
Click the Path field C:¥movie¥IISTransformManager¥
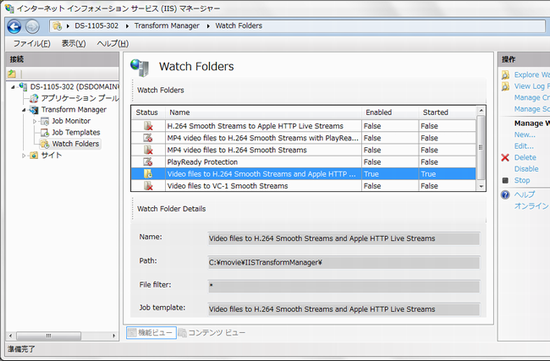point(344,262)
